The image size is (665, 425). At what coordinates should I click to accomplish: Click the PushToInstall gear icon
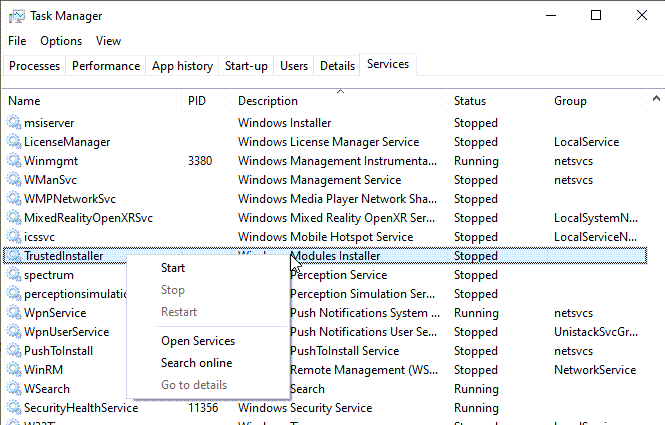point(14,351)
